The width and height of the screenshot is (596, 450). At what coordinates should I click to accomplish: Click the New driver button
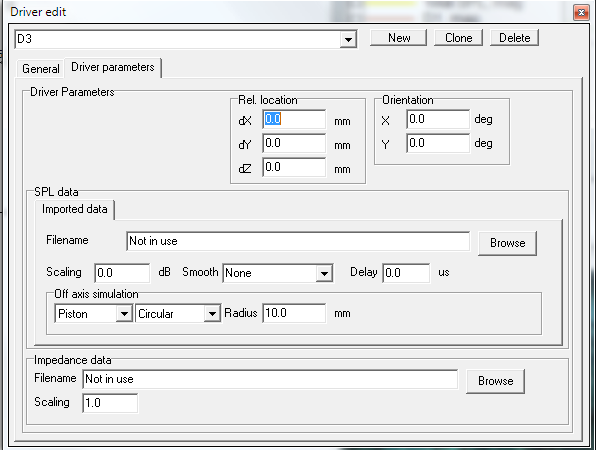tap(399, 38)
